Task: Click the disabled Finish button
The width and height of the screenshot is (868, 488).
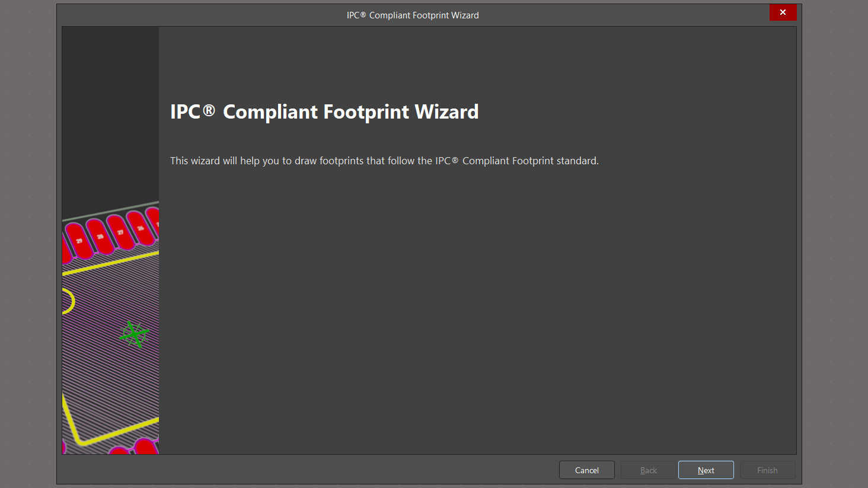Action: coord(767,470)
